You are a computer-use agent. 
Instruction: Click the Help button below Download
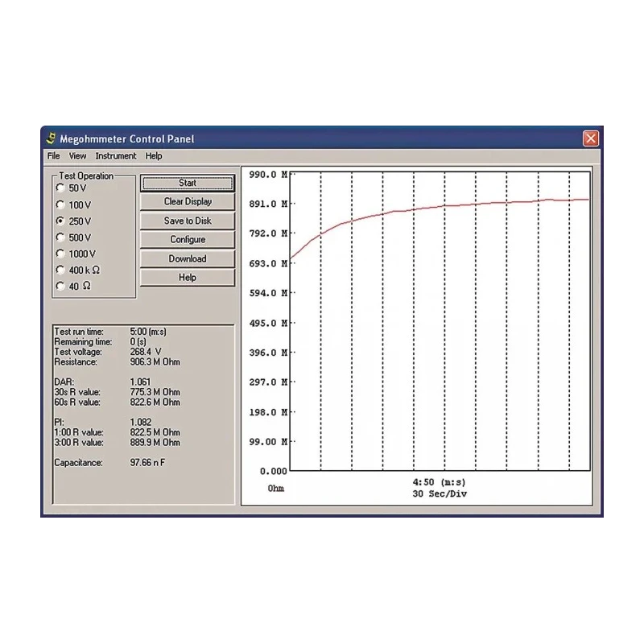coord(188,278)
